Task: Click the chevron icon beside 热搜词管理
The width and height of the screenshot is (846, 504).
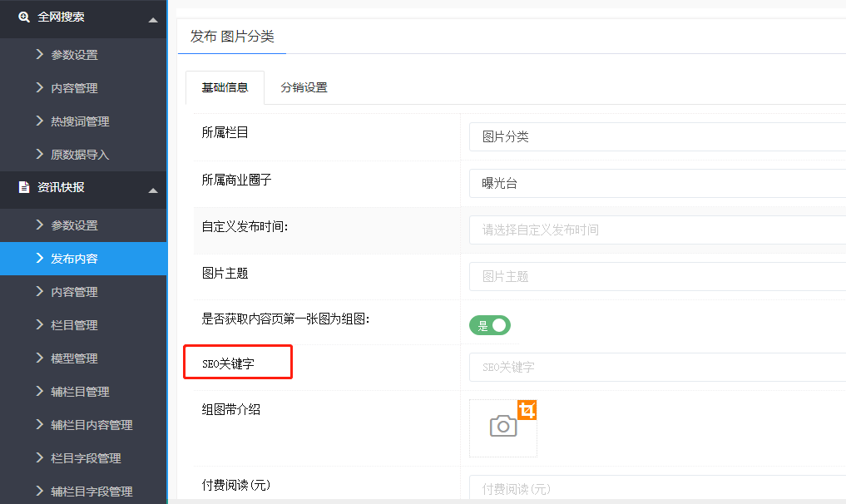Action: click(40, 121)
